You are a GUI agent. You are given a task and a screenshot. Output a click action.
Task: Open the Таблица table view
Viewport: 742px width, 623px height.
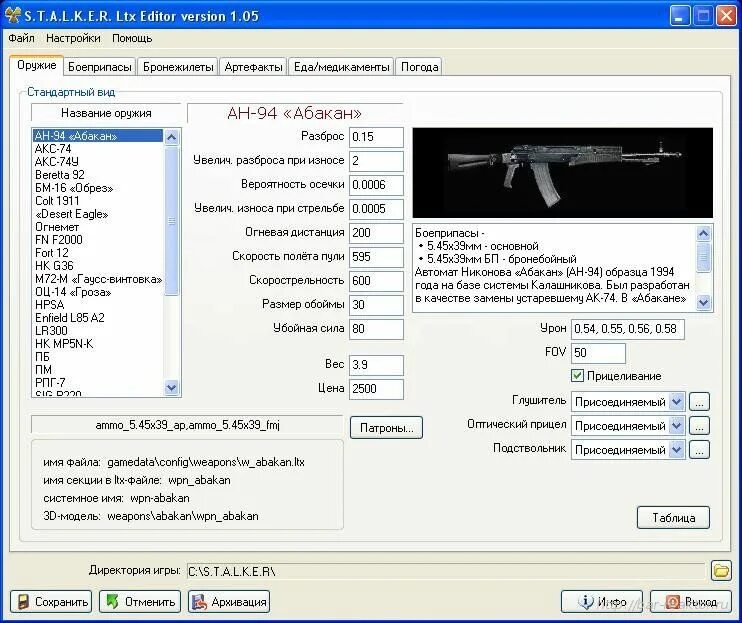tap(673, 518)
